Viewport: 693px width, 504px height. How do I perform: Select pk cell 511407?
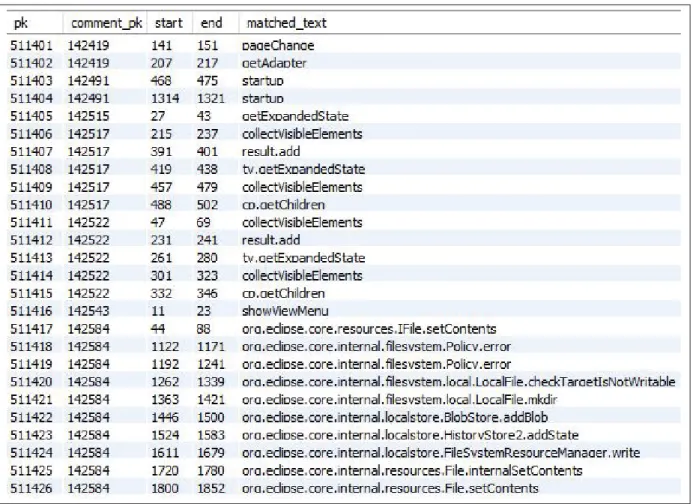pos(31,152)
